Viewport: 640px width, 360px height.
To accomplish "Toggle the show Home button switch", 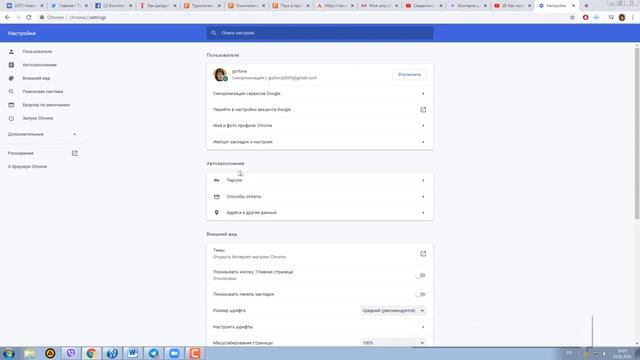I will (x=420, y=276).
